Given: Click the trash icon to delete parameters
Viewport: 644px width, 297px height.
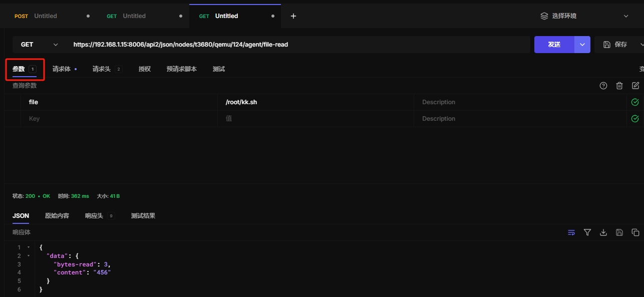Looking at the screenshot, I should point(619,86).
